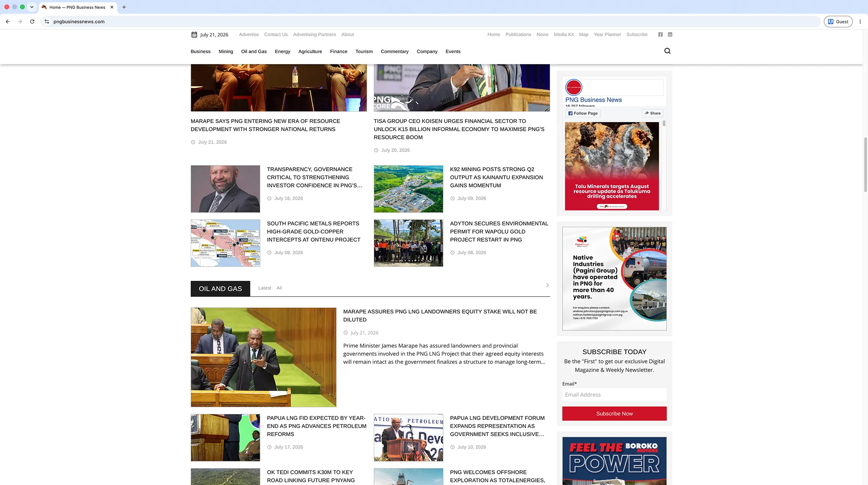Viewport: 868px width, 485px height.
Task: Click the Media Kit link
Action: [564, 35]
